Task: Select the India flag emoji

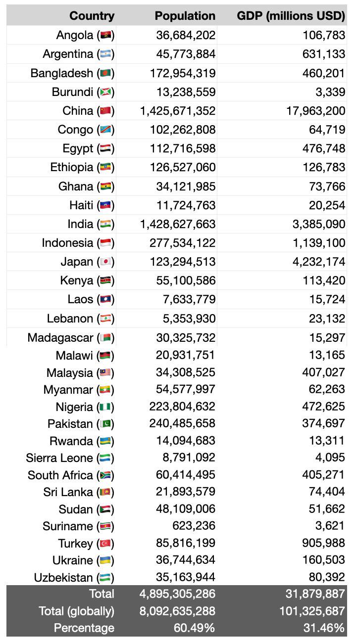Action: point(105,224)
